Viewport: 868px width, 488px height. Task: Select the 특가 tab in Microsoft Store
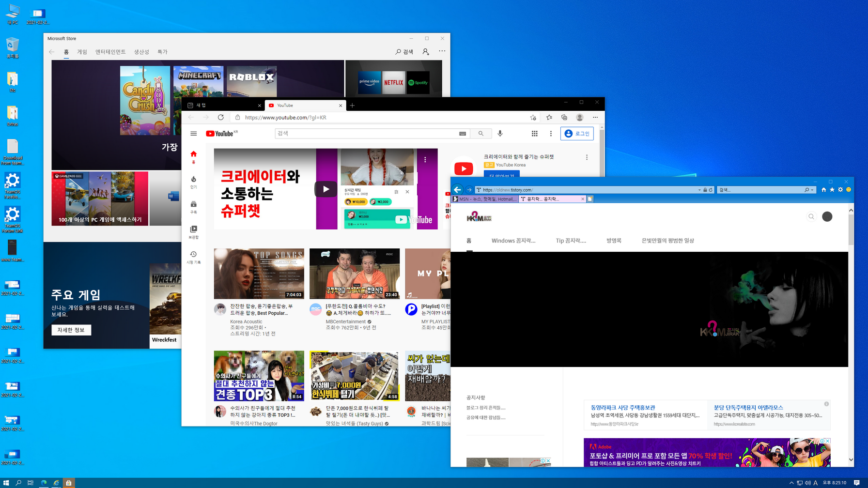click(x=162, y=52)
